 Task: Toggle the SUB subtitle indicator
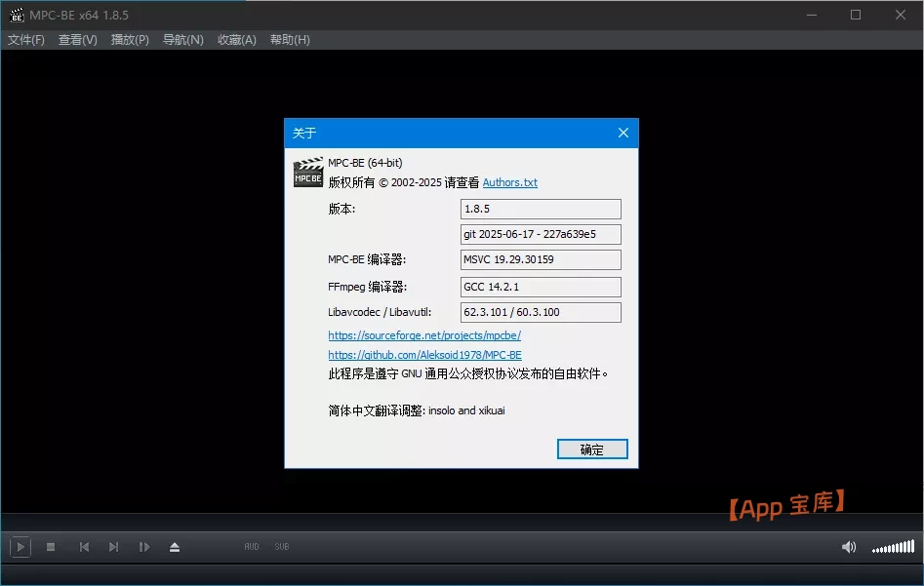281,547
